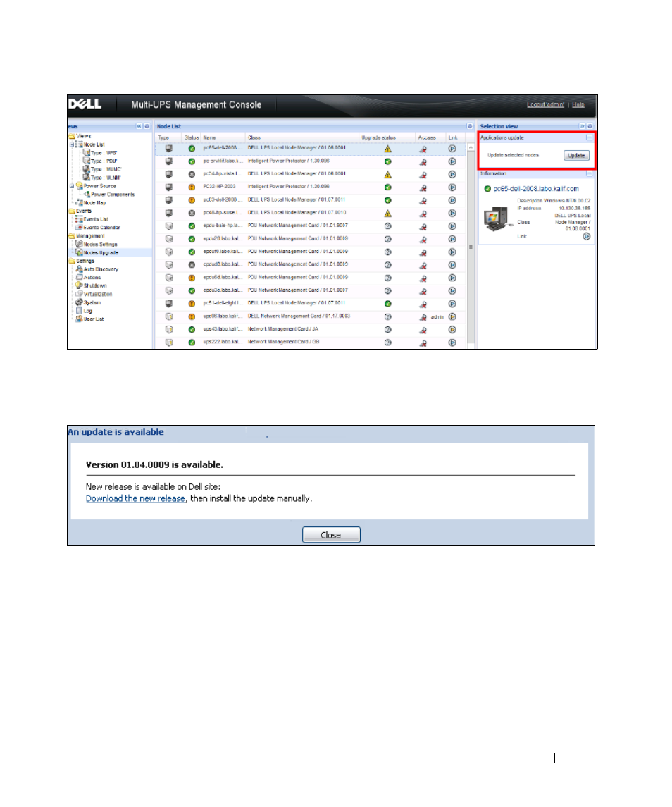The image size is (672, 807).
Task: Click the Update button for selected nodes
Action: [576, 156]
